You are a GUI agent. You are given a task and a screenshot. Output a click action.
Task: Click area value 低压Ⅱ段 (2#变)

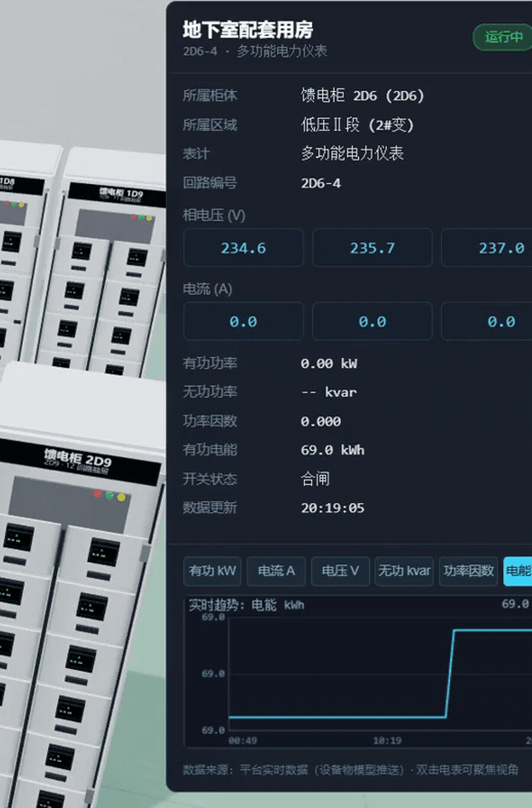coord(357,124)
